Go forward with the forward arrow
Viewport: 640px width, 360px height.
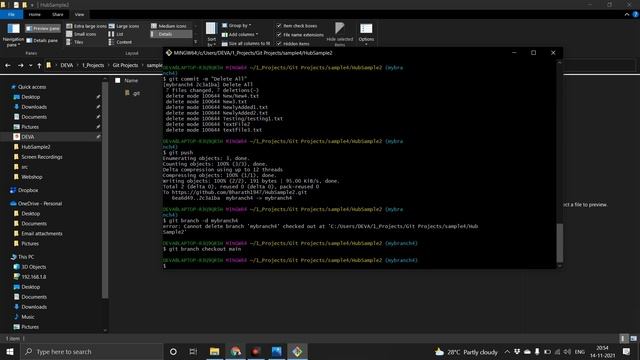pos(20,65)
